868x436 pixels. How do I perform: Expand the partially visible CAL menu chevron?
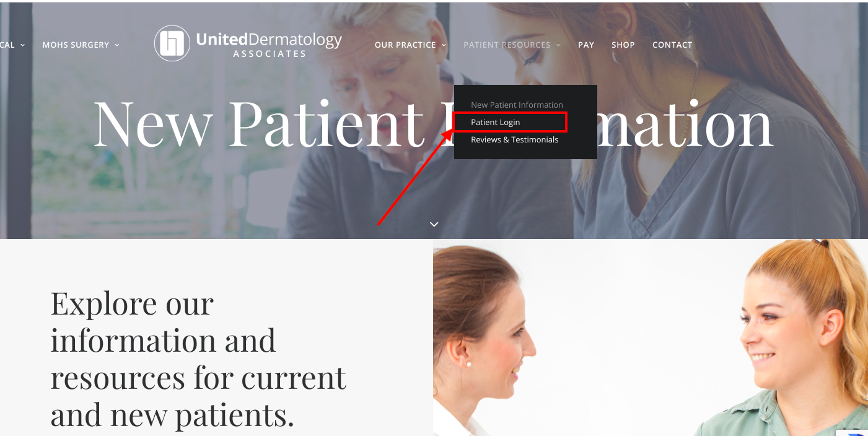click(22, 45)
